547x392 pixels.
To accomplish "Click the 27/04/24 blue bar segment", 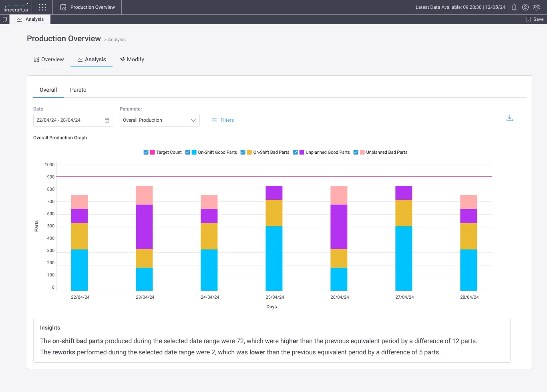I will pyautogui.click(x=404, y=258).
